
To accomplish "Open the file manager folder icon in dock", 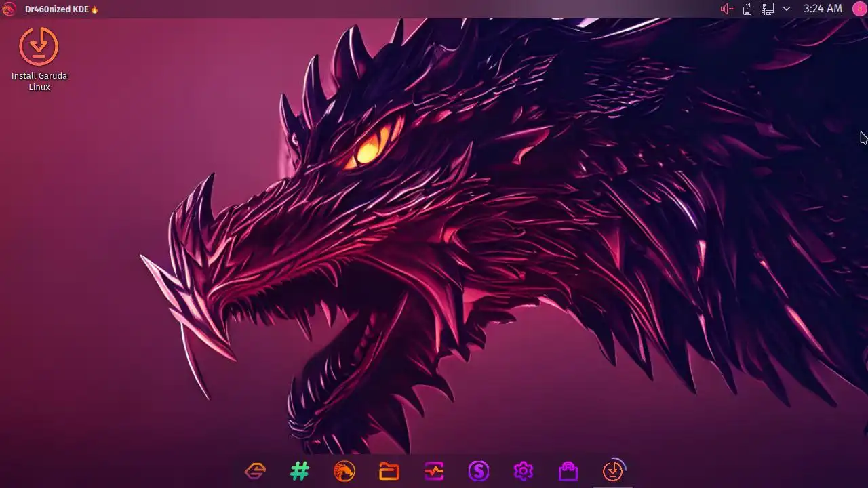I will 389,470.
